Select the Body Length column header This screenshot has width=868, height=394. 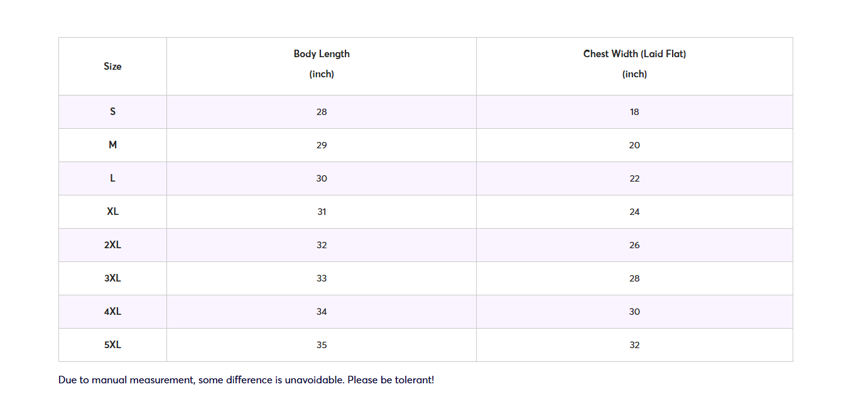(x=322, y=63)
